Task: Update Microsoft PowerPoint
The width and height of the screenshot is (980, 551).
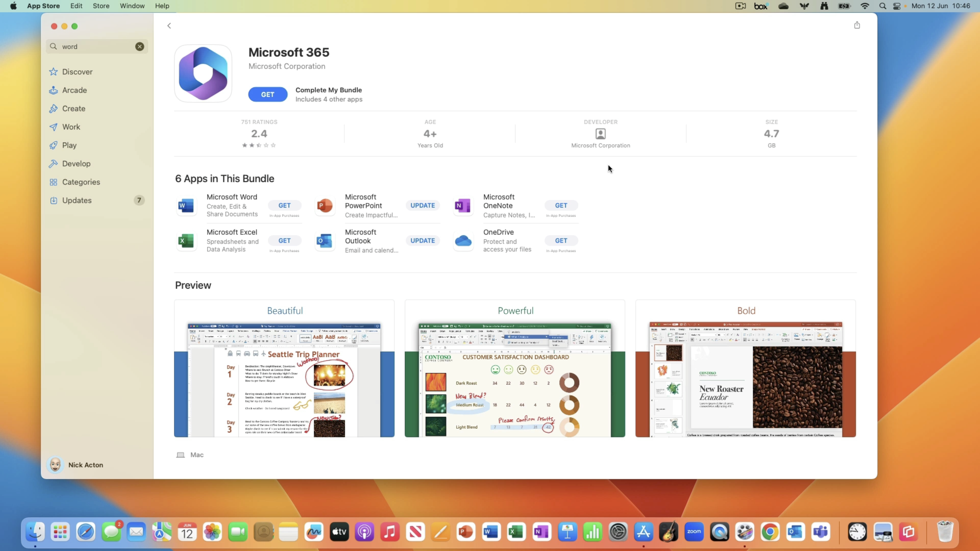Action: pos(422,205)
